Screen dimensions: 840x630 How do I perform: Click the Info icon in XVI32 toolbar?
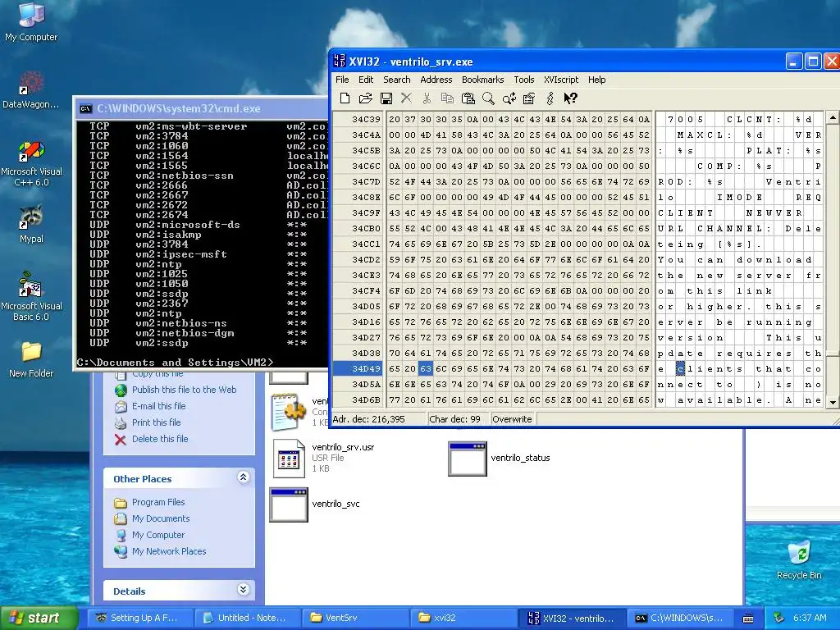point(550,98)
